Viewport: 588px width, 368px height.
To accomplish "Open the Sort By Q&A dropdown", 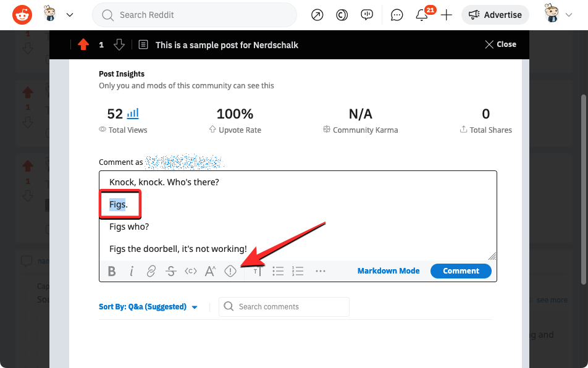I will coord(148,307).
